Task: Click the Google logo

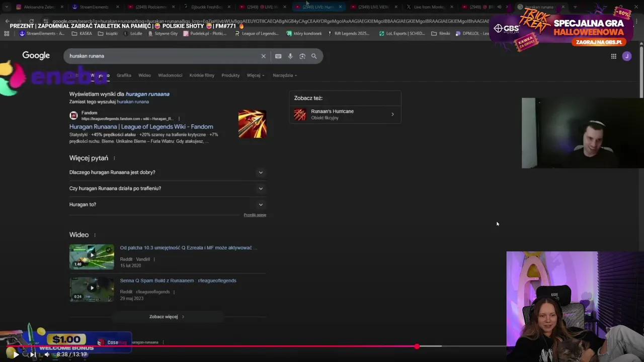Action: tap(36, 55)
